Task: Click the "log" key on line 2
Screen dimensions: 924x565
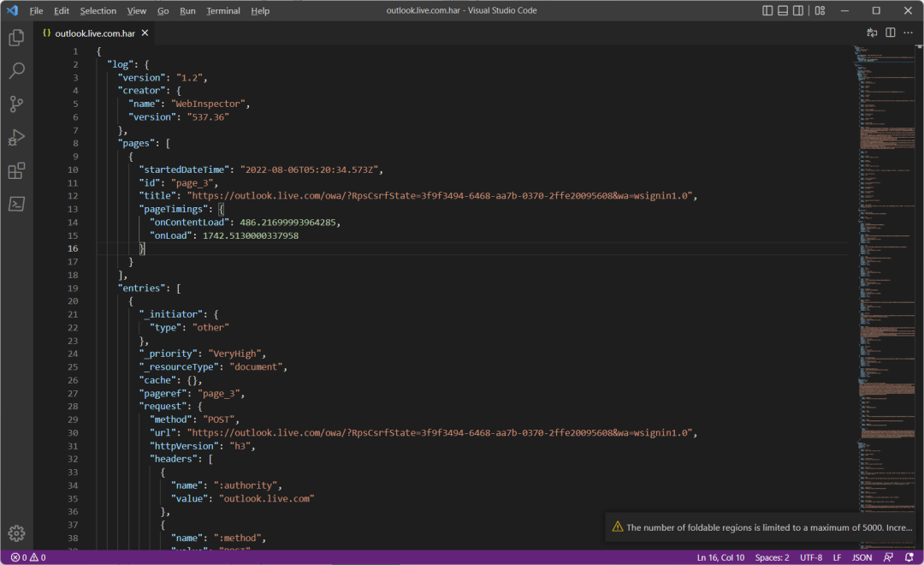Action: pos(121,64)
